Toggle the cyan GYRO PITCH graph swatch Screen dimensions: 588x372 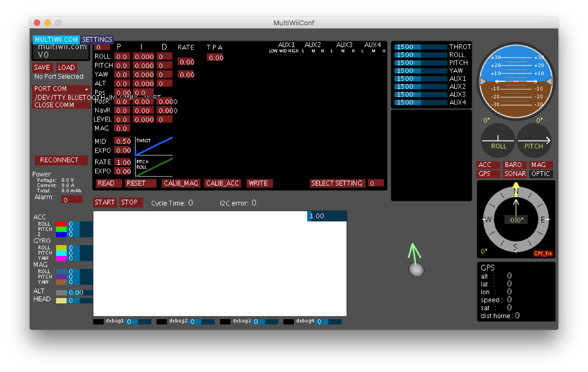pyautogui.click(x=61, y=253)
